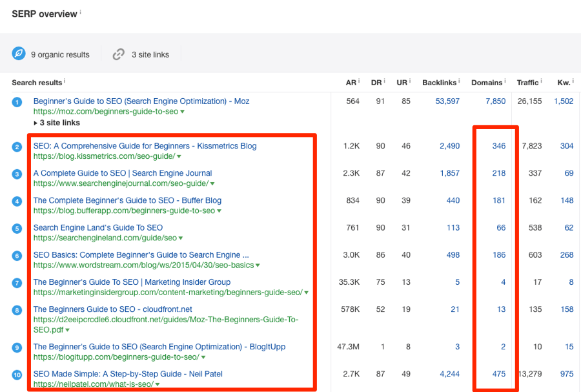581x392 pixels.
Task: Click the organic results leaf icon
Action: click(19, 54)
